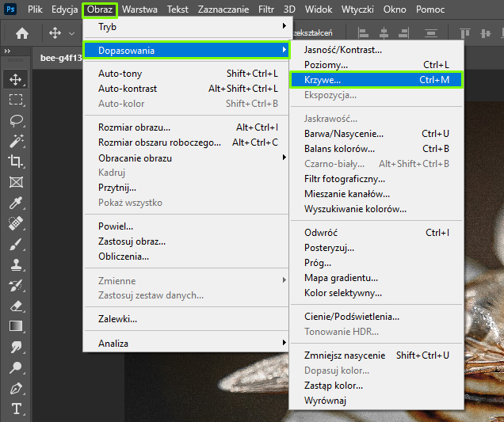Image resolution: width=504 pixels, height=422 pixels.
Task: Choose Mieszanie kanałów... option
Action: (376, 194)
